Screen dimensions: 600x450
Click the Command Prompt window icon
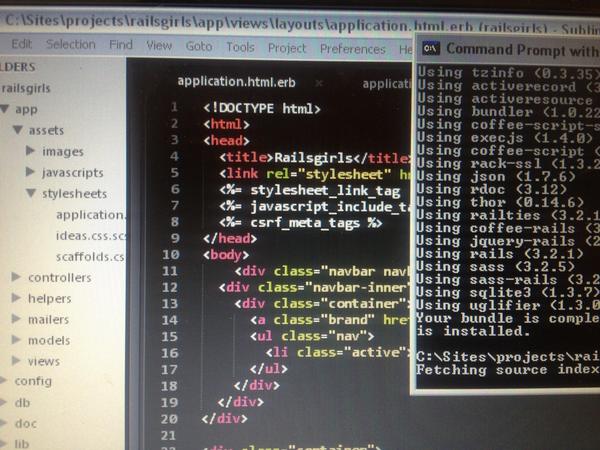pyautogui.click(x=431, y=49)
